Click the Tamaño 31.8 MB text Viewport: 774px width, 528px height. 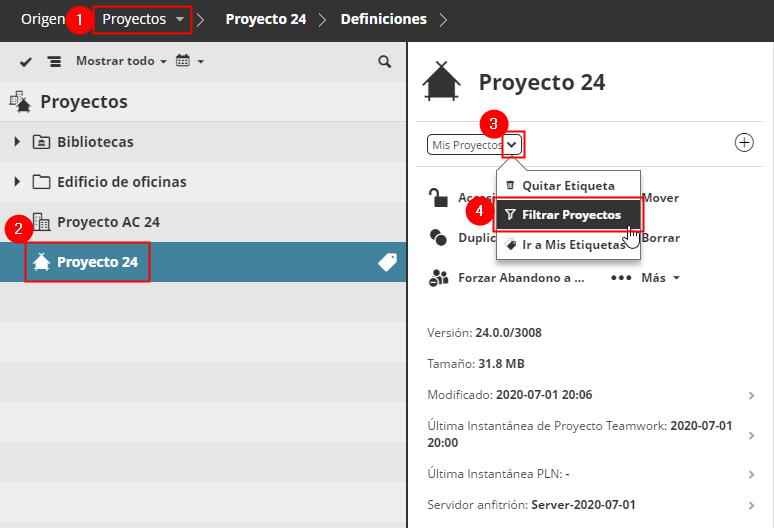tap(476, 364)
